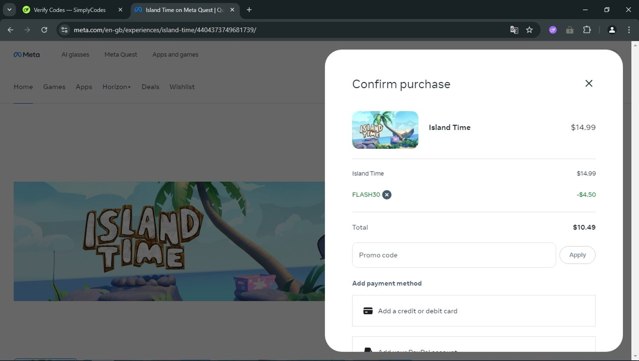Go forward in browser history
639x361 pixels.
point(27,30)
